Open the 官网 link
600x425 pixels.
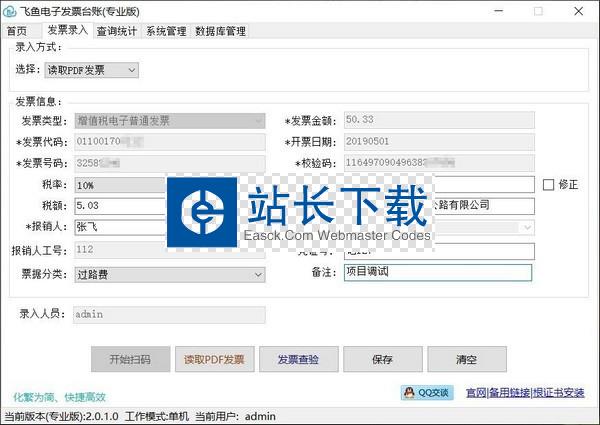click(x=475, y=393)
